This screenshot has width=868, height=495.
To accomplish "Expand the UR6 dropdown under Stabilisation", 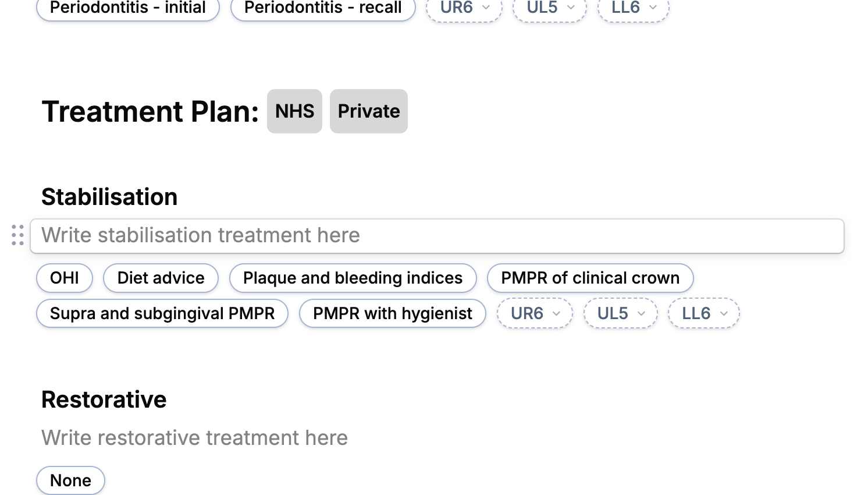I will [535, 313].
